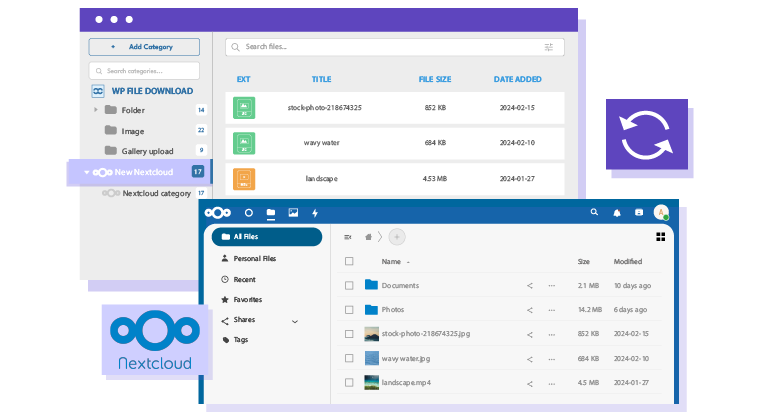Viewport: 760px width, 420px height.
Task: Sort by the DATE ADDED column header
Action: pos(517,79)
